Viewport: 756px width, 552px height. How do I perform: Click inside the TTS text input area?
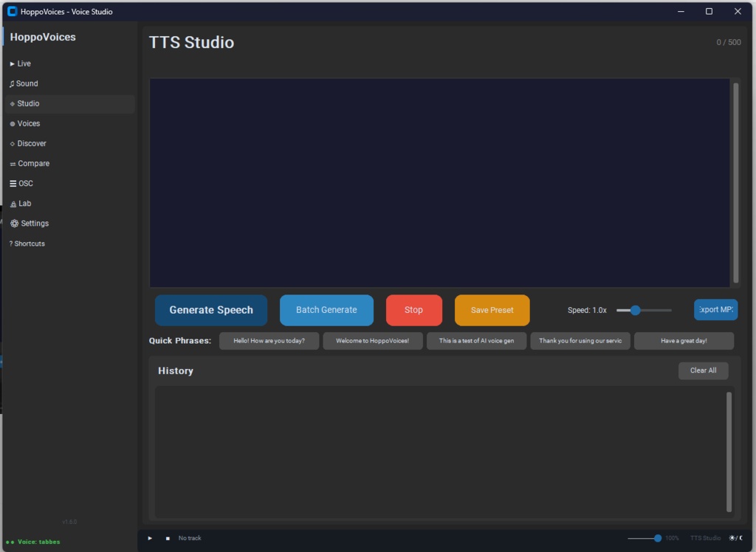439,183
